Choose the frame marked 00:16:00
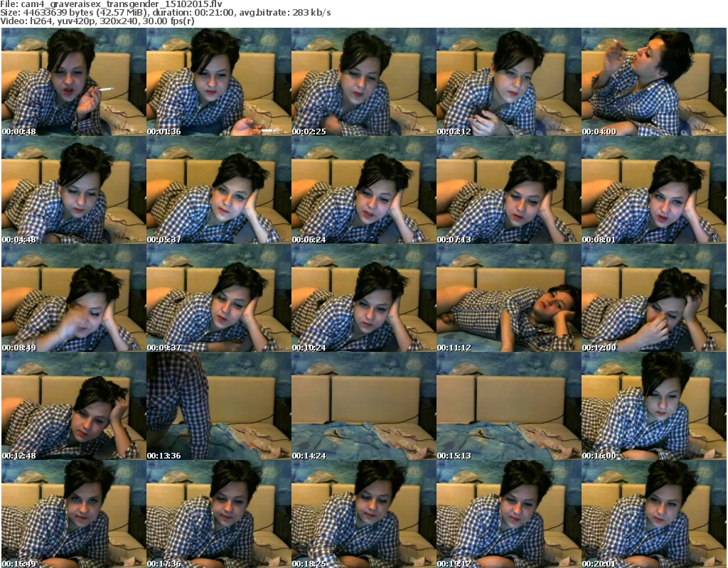Image resolution: width=728 pixels, height=568 pixels. [x=654, y=406]
